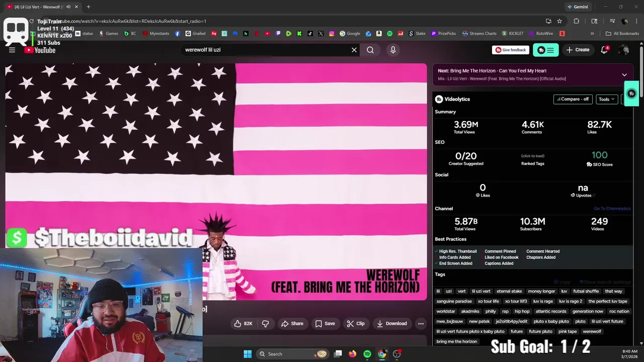Open the Tools dropdown in Videolytics
This screenshot has width=644, height=362.
point(607,99)
